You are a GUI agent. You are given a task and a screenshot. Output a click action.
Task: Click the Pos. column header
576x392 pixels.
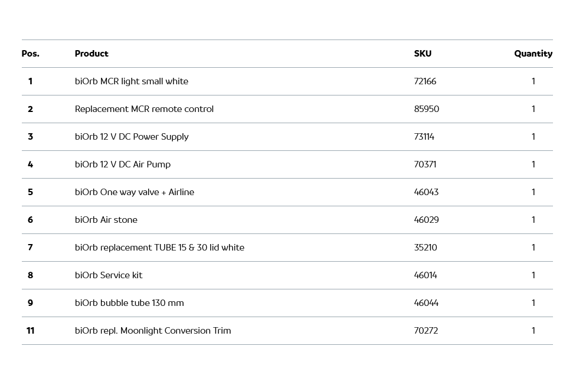tap(31, 54)
